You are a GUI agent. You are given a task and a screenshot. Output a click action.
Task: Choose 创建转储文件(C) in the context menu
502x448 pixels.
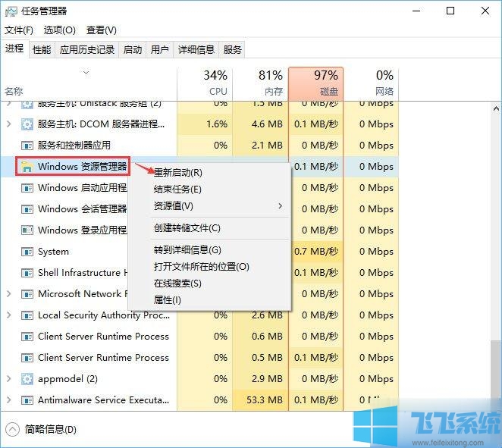[x=209, y=228]
